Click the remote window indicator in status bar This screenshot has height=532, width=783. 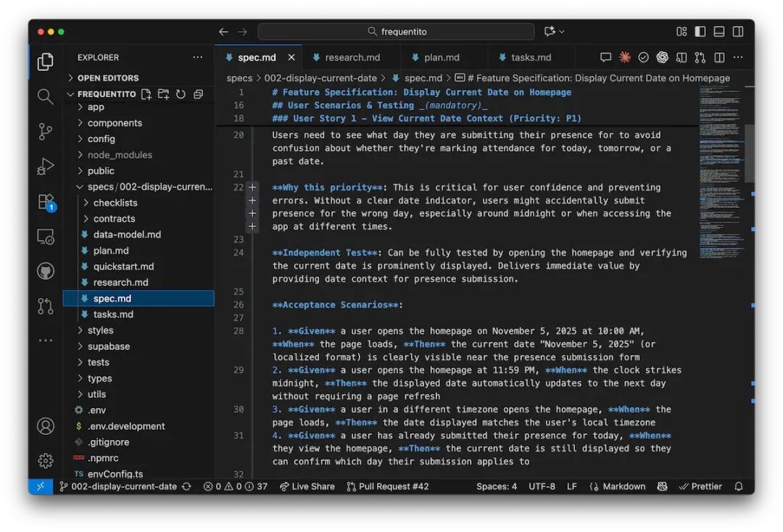tap(41, 486)
